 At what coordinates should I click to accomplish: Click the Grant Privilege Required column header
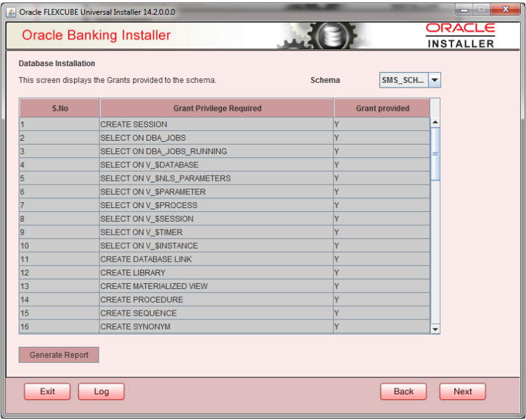tap(217, 108)
